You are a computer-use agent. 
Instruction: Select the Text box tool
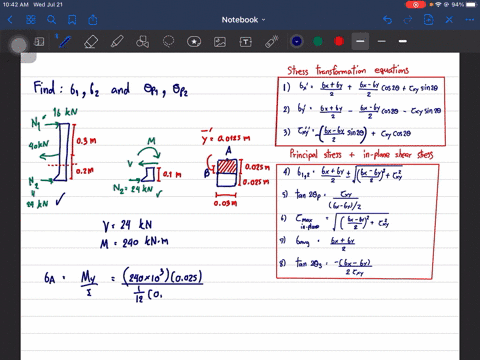tap(246, 42)
